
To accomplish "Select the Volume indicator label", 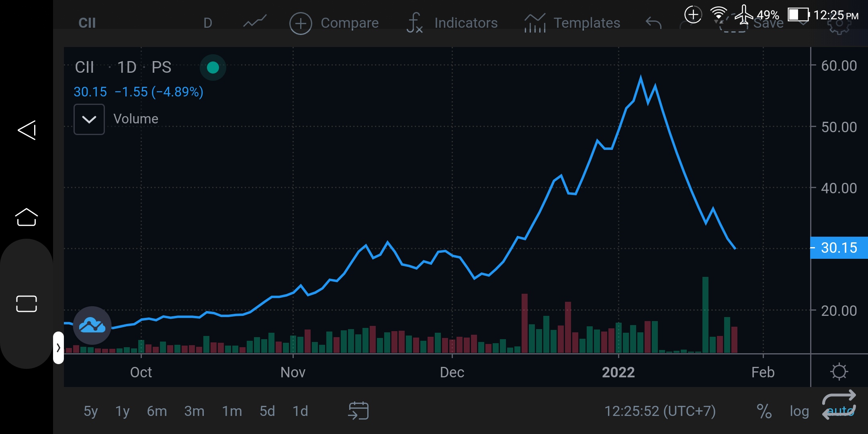I will tap(136, 119).
